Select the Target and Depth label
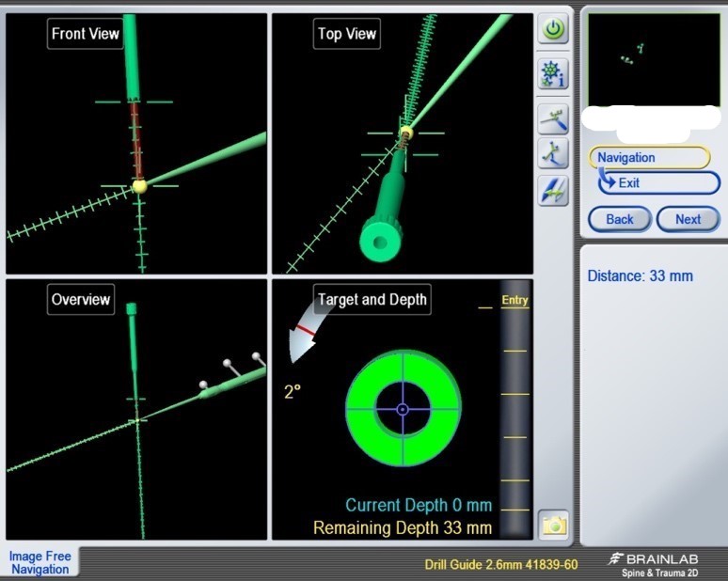The width and height of the screenshot is (728, 581). click(x=372, y=300)
